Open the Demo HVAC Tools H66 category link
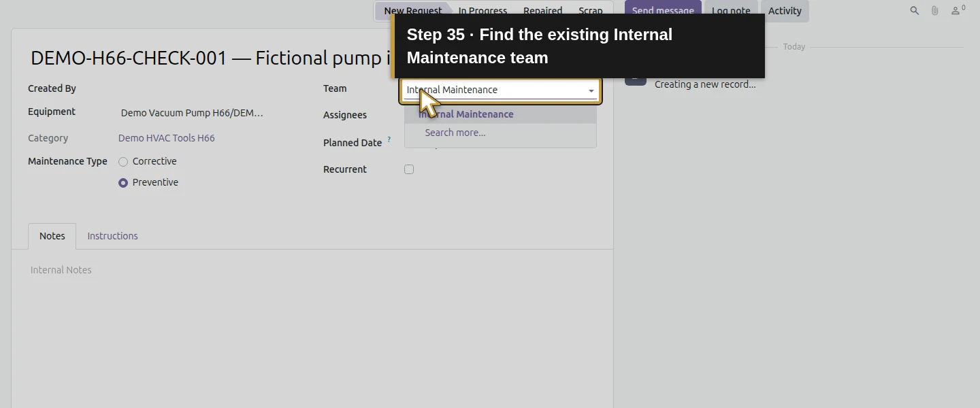Viewport: 980px width, 408px height. tap(167, 138)
